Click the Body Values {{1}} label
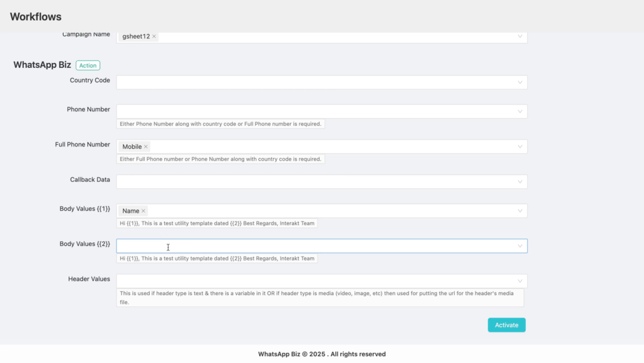This screenshot has height=363, width=644. tap(85, 209)
